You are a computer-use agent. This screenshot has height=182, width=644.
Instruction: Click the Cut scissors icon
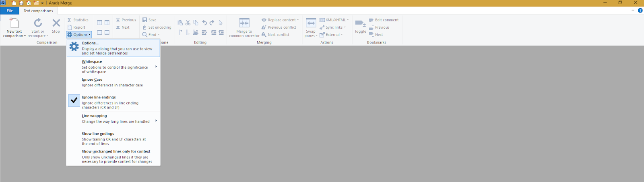tap(188, 23)
